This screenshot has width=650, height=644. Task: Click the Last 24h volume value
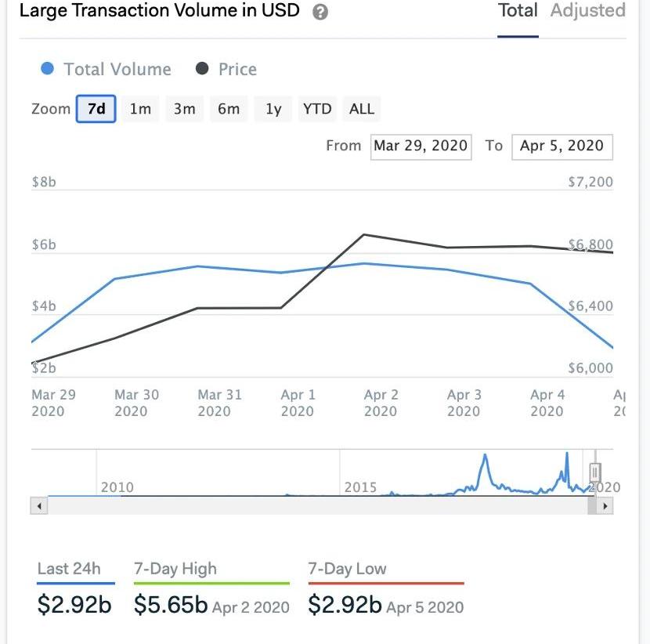tap(74, 605)
